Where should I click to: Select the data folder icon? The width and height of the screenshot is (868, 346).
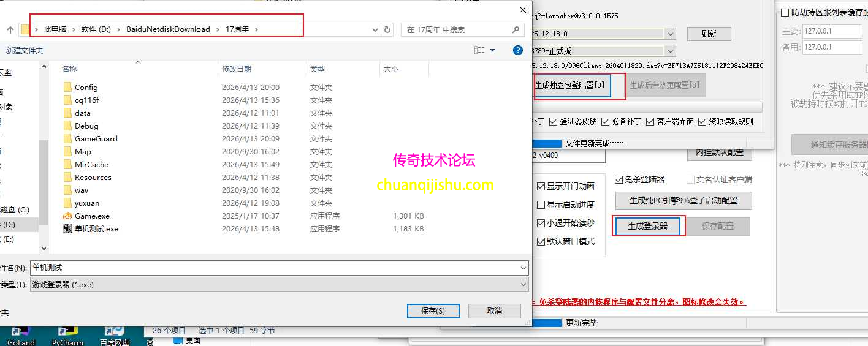pos(67,113)
